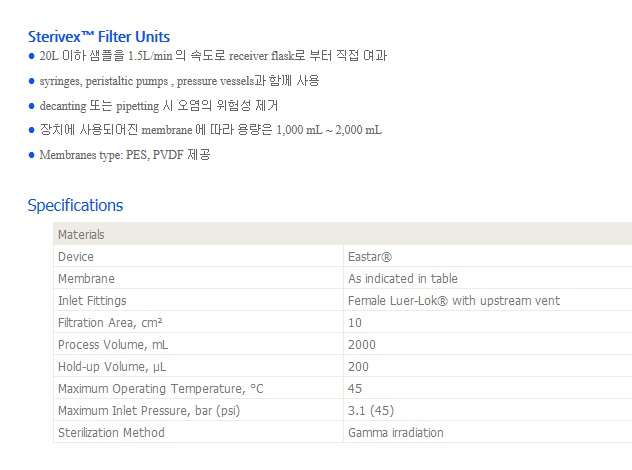Click the Specifications heading
This screenshot has width=632, height=470.
tap(75, 205)
